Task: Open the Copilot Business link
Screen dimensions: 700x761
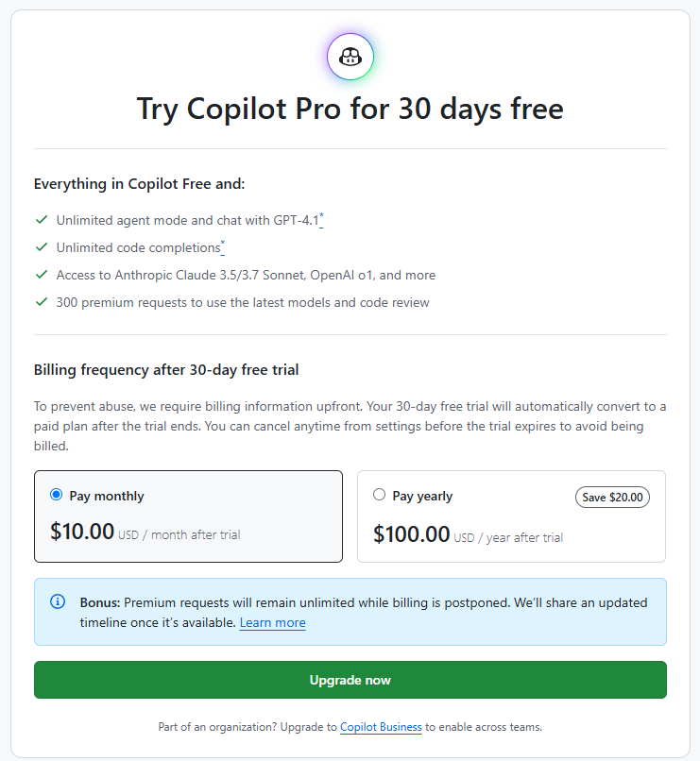Action: pyautogui.click(x=381, y=727)
